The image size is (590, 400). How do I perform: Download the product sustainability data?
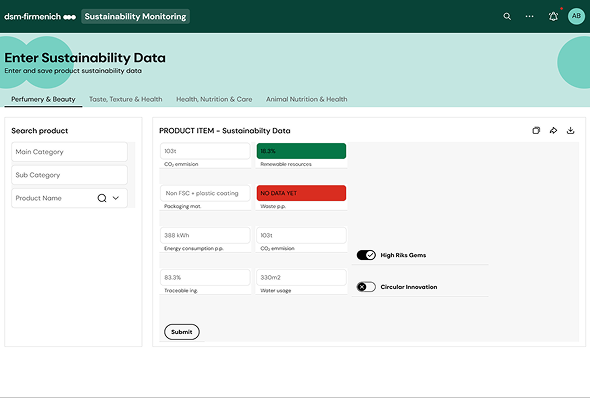[570, 131]
